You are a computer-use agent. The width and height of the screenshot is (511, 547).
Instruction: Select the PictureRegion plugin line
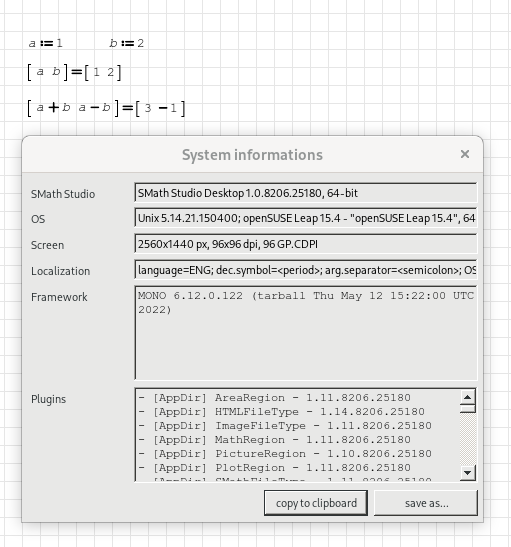click(285, 454)
